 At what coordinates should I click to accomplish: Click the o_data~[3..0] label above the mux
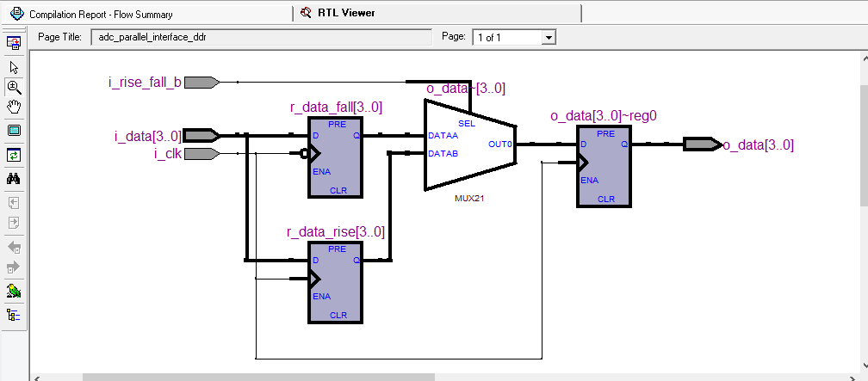click(x=466, y=89)
